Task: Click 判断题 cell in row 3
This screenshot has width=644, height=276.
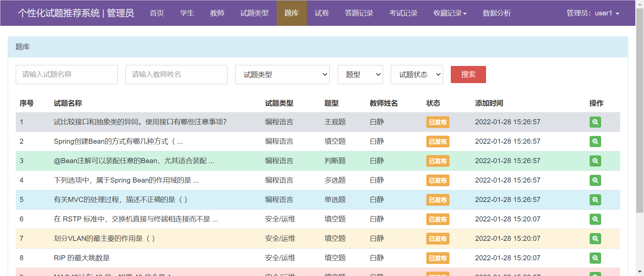Action: coord(335,161)
